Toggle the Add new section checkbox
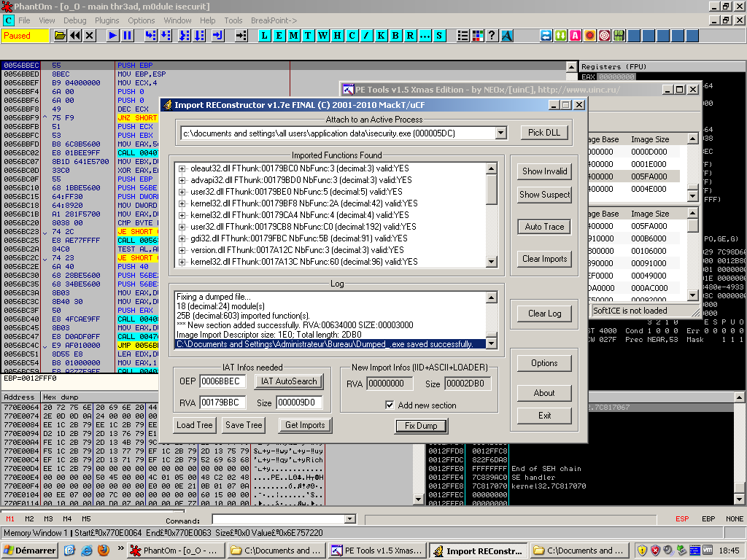This screenshot has width=747, height=560. tap(390, 405)
